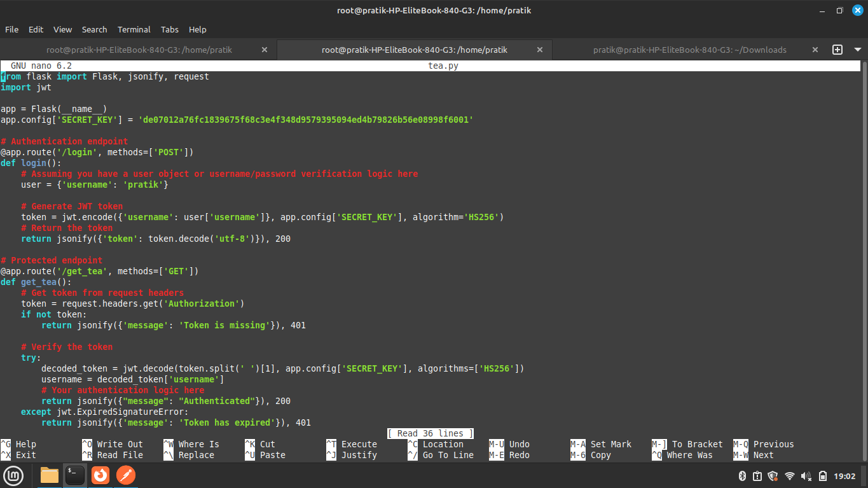This screenshot has height=488, width=868.
Task: Open the File menu
Action: (x=12, y=29)
